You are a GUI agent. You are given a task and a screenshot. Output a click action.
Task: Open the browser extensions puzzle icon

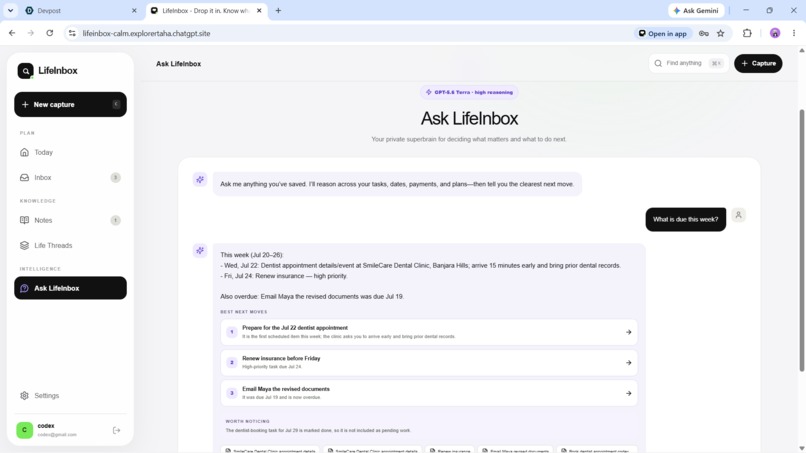(747, 33)
